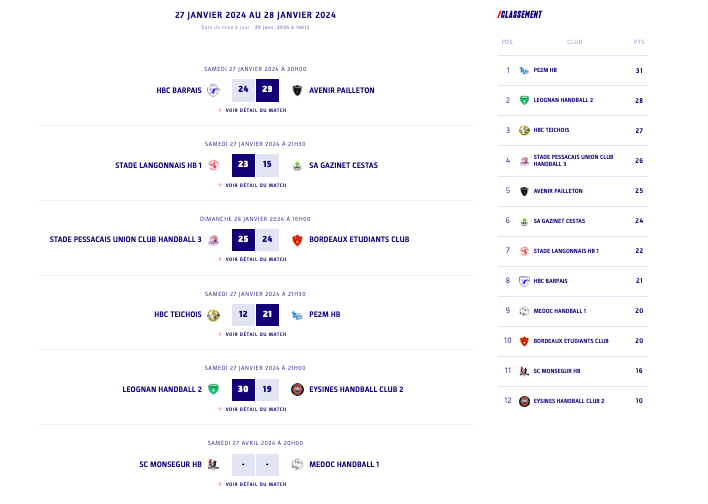Click the Avenir Pailleton logo in match list

(297, 90)
